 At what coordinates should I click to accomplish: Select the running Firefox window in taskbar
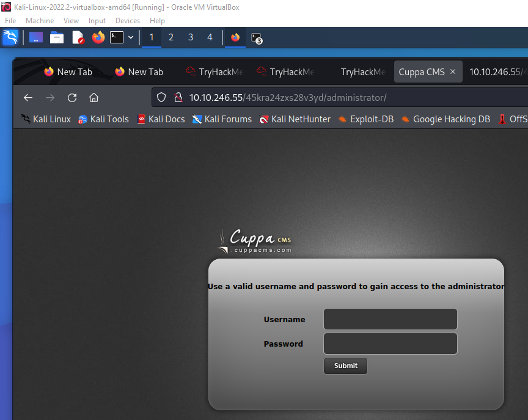[235, 37]
